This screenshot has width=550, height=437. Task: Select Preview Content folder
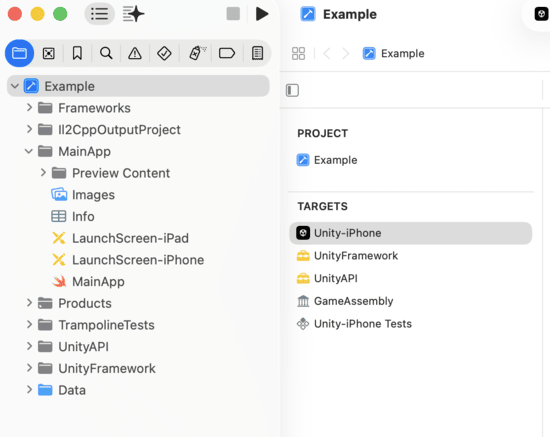tap(138, 173)
